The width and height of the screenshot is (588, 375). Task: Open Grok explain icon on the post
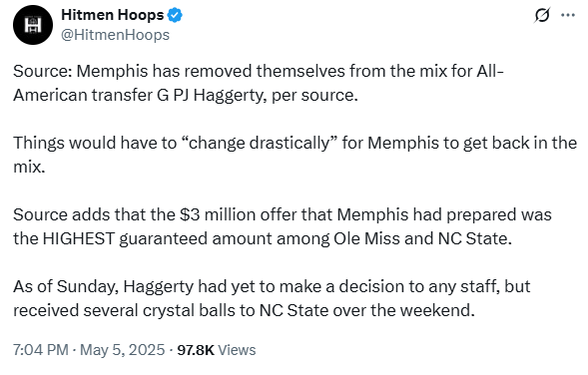click(542, 15)
